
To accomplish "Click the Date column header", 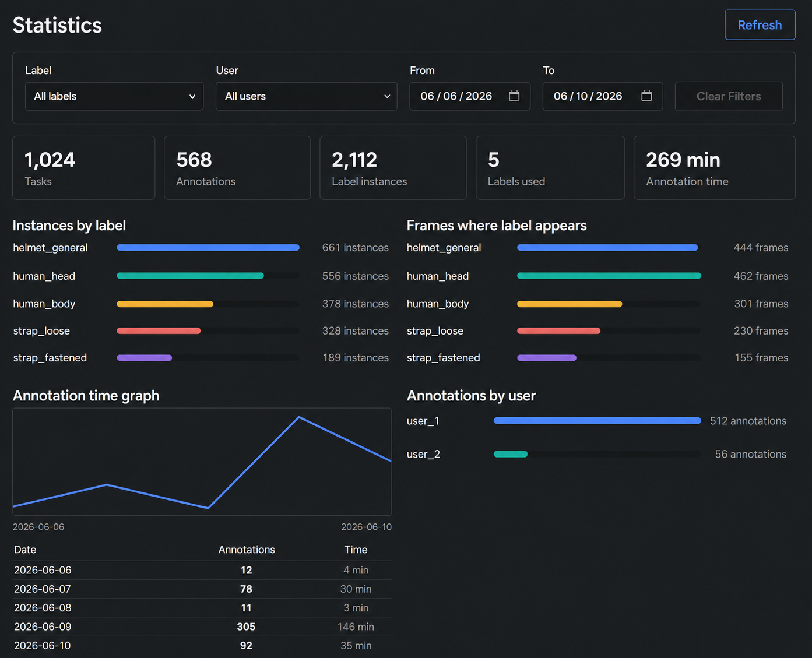I will (x=25, y=550).
